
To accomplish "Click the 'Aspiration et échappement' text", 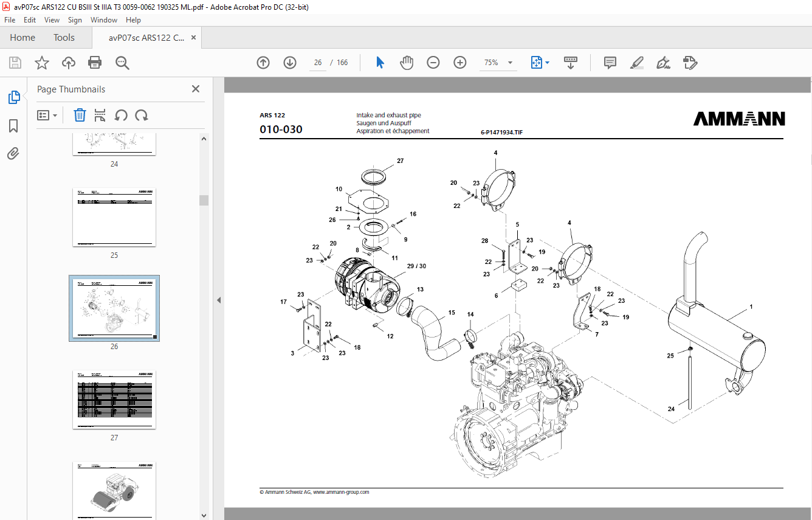I will 393,131.
